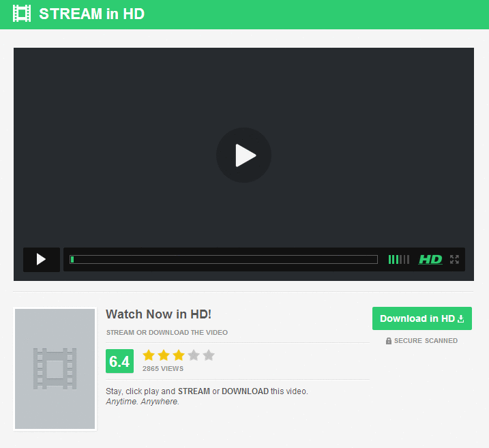489x448 pixels.
Task: Click the film strip logo in header
Action: point(22,14)
